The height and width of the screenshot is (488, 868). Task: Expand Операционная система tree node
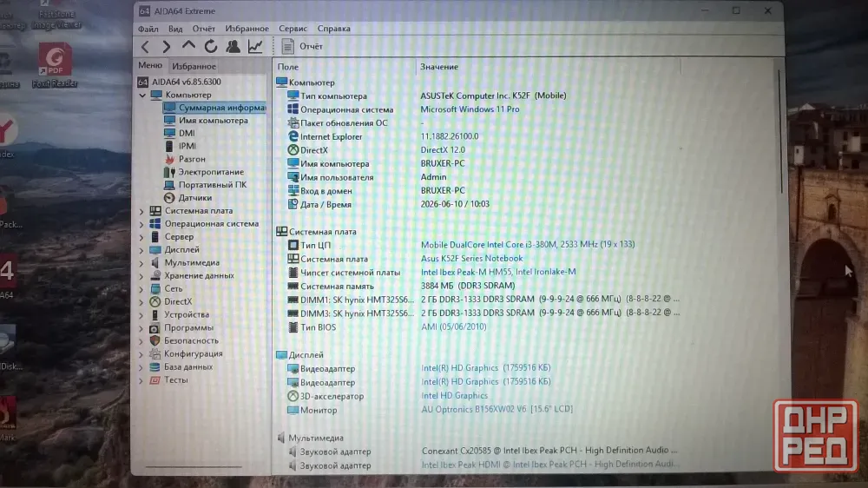141,224
